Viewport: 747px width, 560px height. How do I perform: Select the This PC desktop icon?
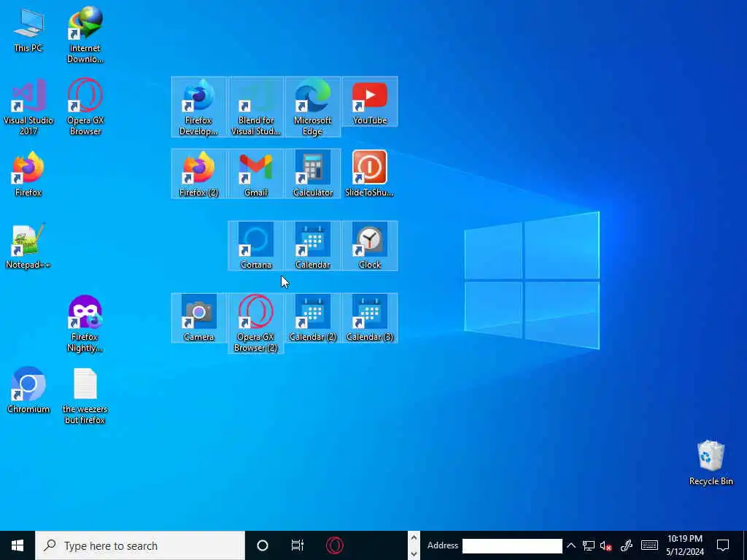pyautogui.click(x=28, y=30)
